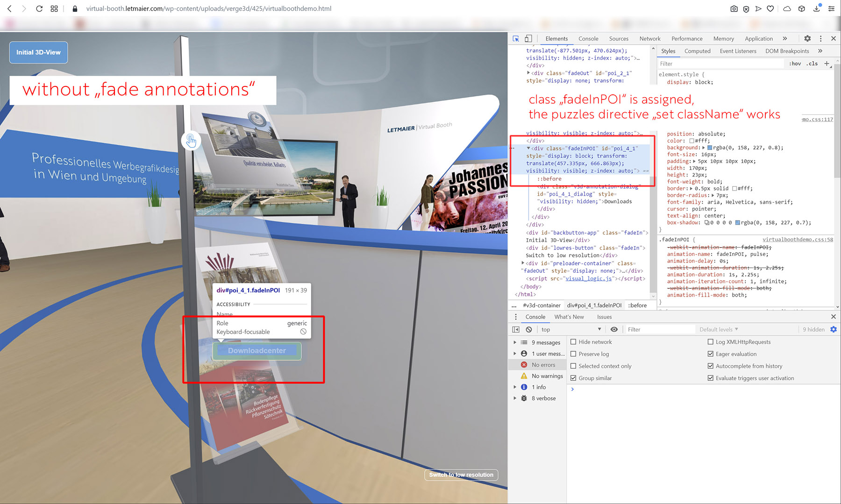
Task: Close the DevTools panel
Action: point(834,39)
